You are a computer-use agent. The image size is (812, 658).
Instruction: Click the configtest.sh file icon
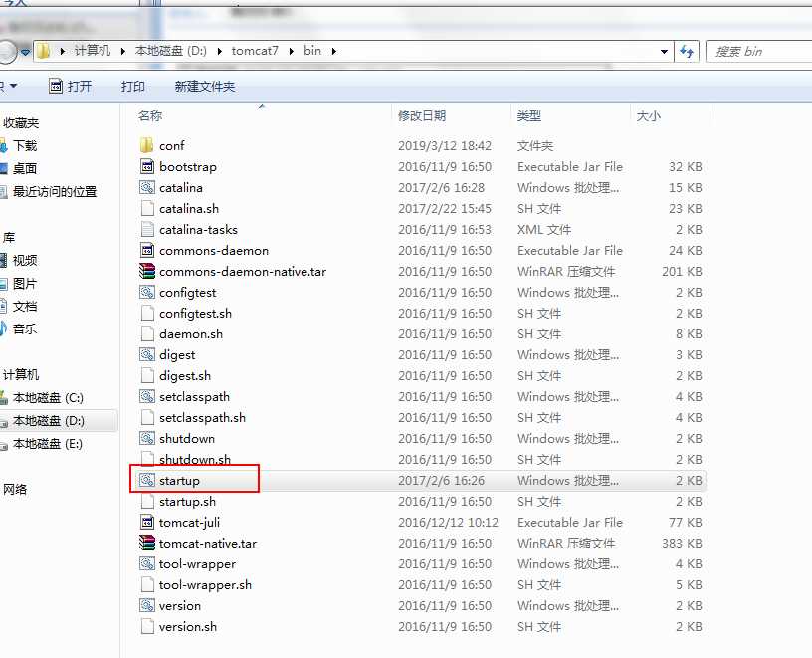(147, 313)
